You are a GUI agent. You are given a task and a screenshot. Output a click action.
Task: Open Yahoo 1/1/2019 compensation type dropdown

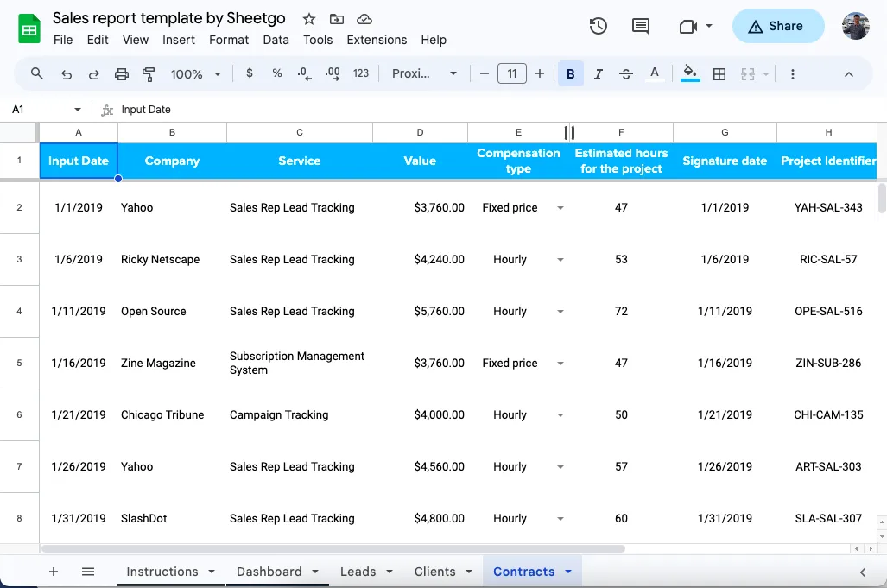tap(560, 208)
